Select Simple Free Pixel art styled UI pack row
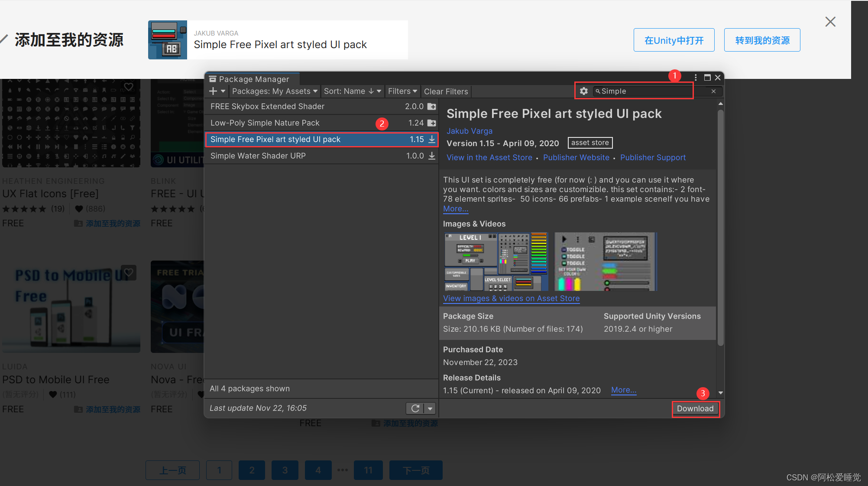The width and height of the screenshot is (868, 486). coord(321,140)
